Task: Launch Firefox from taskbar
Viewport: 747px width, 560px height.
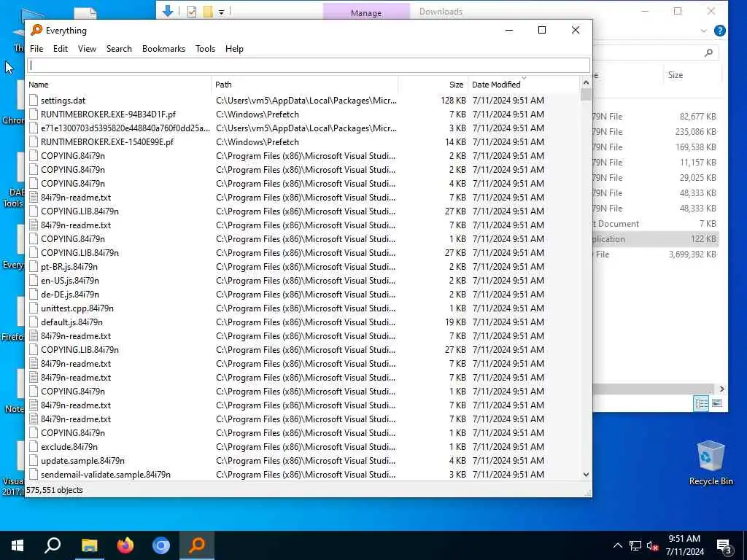Action: 125,545
